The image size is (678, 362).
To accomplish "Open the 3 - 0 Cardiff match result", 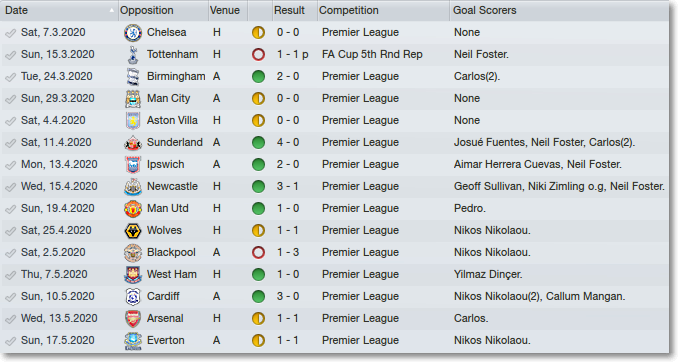I will (x=288, y=296).
